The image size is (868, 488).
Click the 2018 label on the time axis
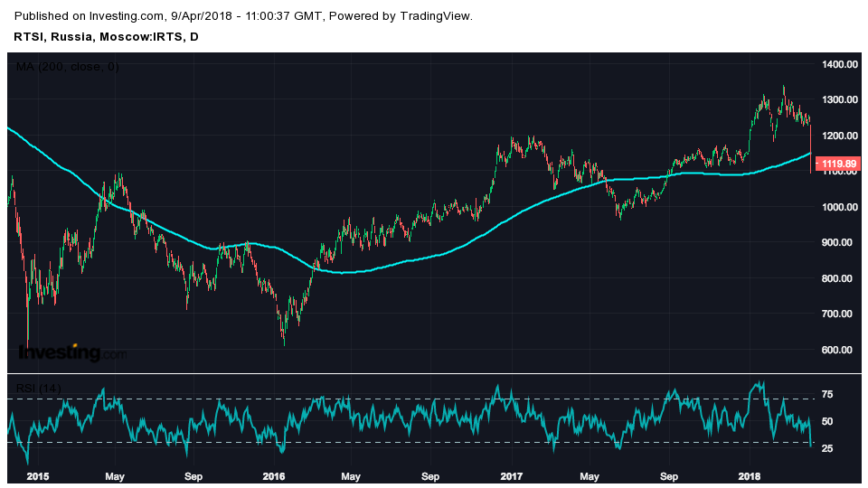[749, 475]
